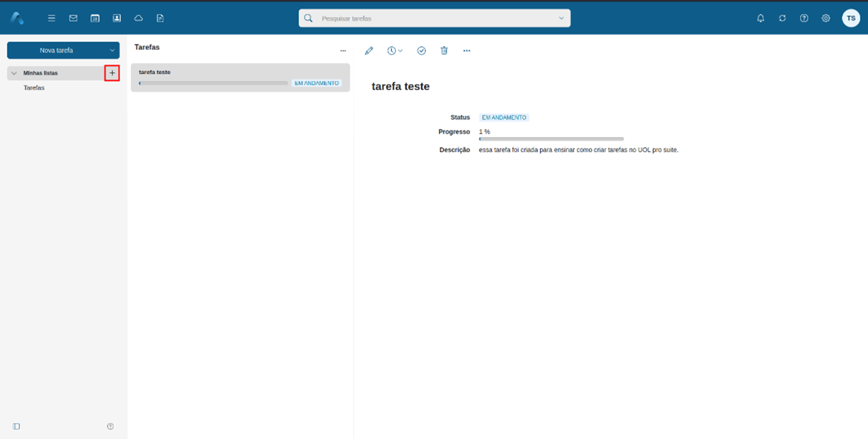Click the tarefa teste title heading
The height and width of the screenshot is (439, 868).
tap(401, 86)
